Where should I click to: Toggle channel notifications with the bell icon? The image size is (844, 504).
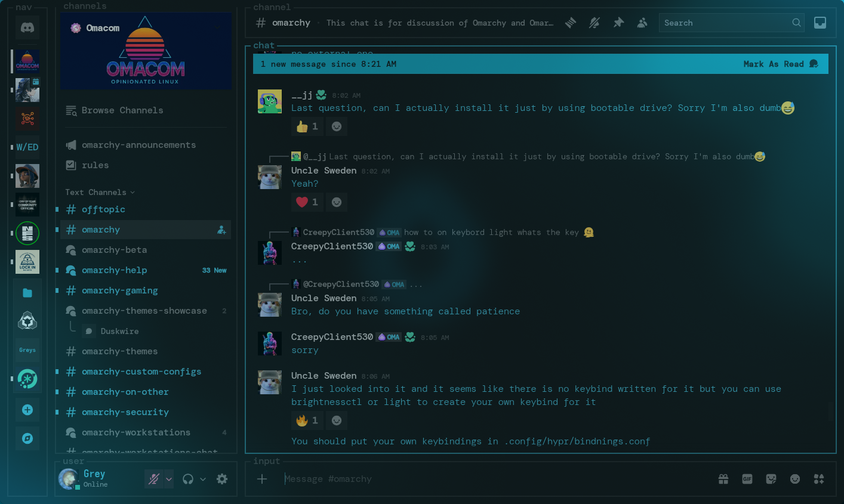click(595, 22)
